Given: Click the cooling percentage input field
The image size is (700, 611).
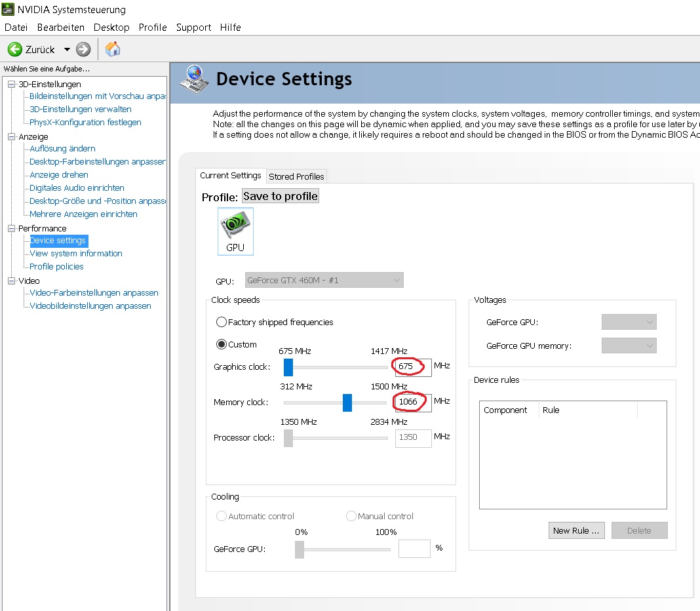Looking at the screenshot, I should pos(414,549).
